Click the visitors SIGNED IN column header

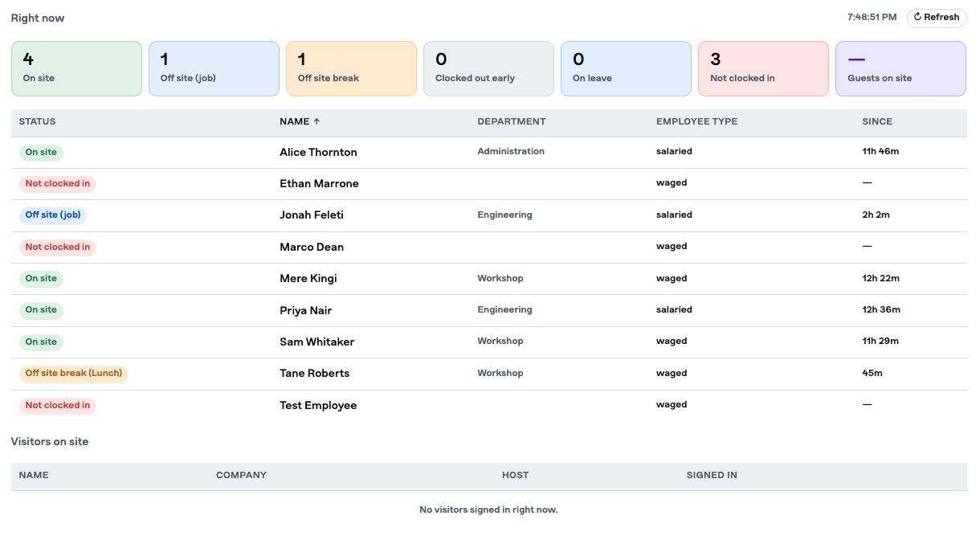pos(712,476)
